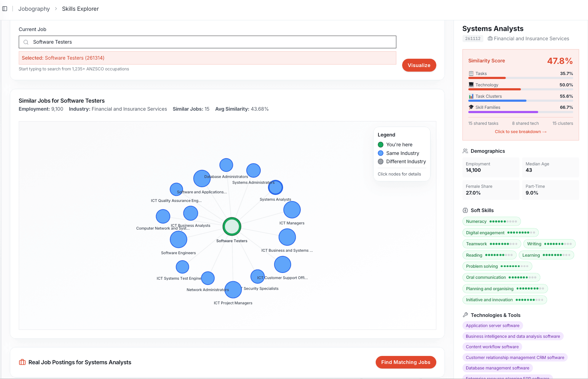
Task: Click the Digital engagement skill chip
Action: pos(500,233)
